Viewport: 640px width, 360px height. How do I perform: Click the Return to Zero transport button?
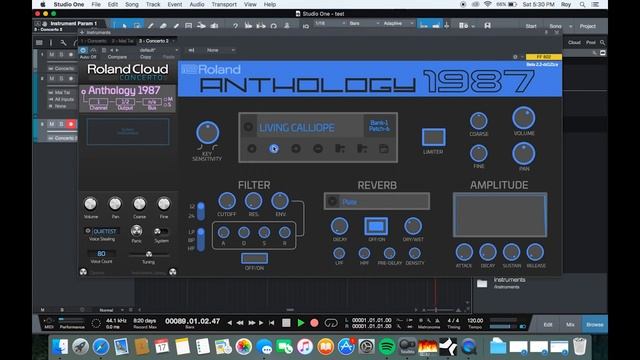click(271, 323)
